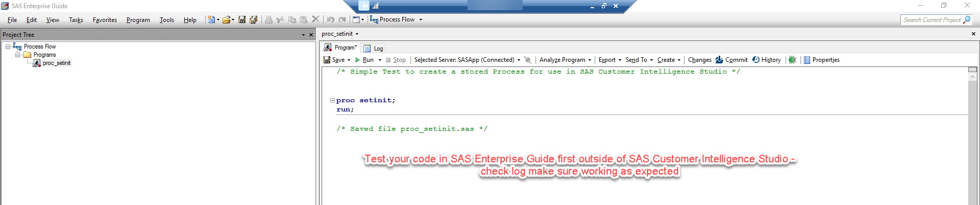Click the Process Flow toolbar button
The width and height of the screenshot is (980, 205).
click(392, 19)
